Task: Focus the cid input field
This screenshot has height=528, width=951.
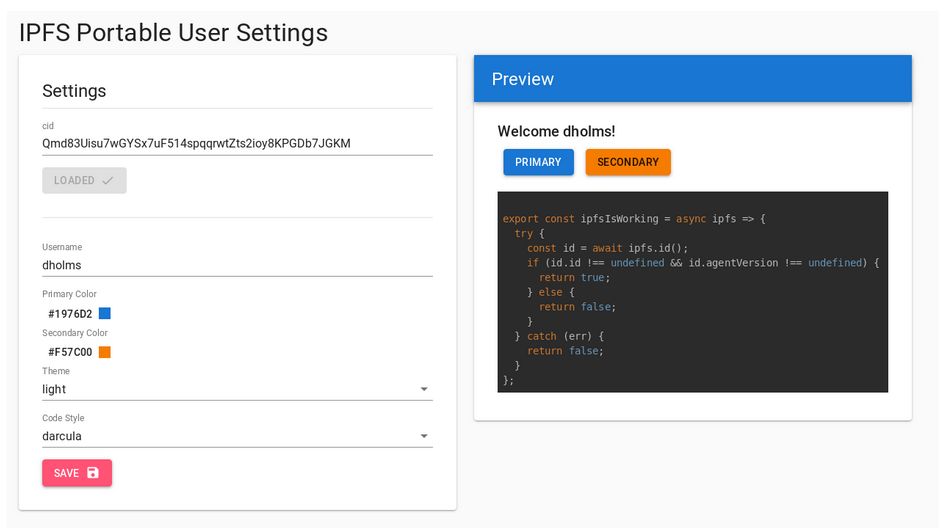Action: pos(237,143)
